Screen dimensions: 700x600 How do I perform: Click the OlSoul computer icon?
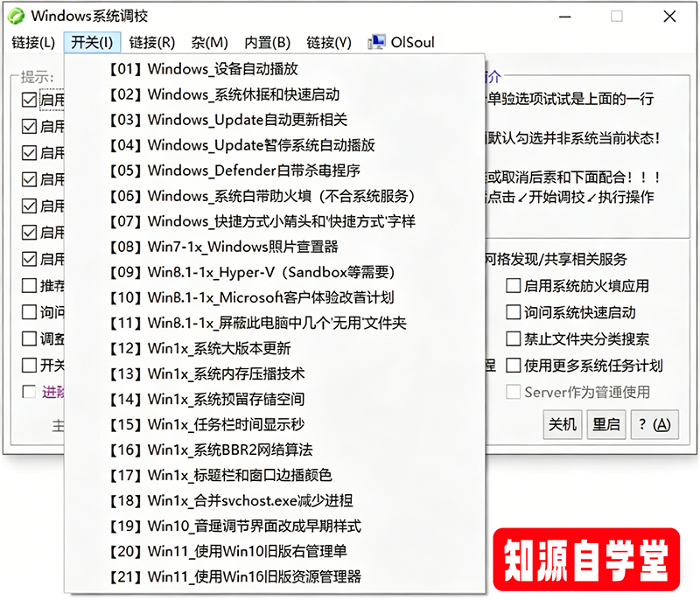(x=376, y=42)
